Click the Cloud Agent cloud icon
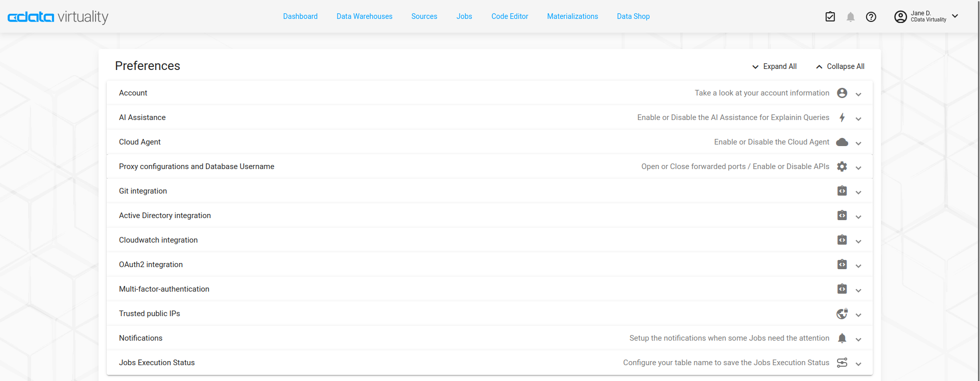 842,142
